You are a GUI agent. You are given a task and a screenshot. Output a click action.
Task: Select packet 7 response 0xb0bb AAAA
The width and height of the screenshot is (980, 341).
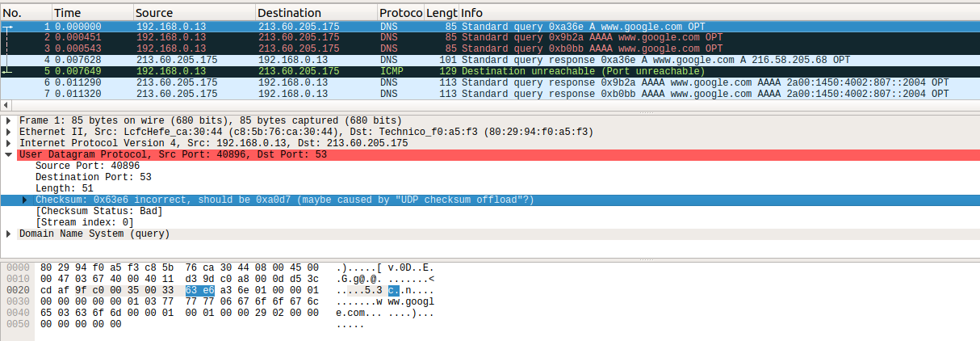(490, 94)
